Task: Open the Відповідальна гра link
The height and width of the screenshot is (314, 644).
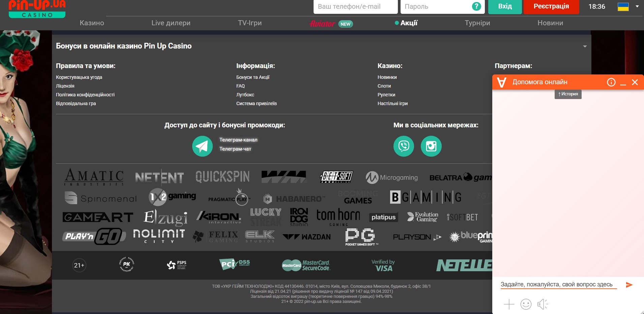Action: click(x=76, y=103)
